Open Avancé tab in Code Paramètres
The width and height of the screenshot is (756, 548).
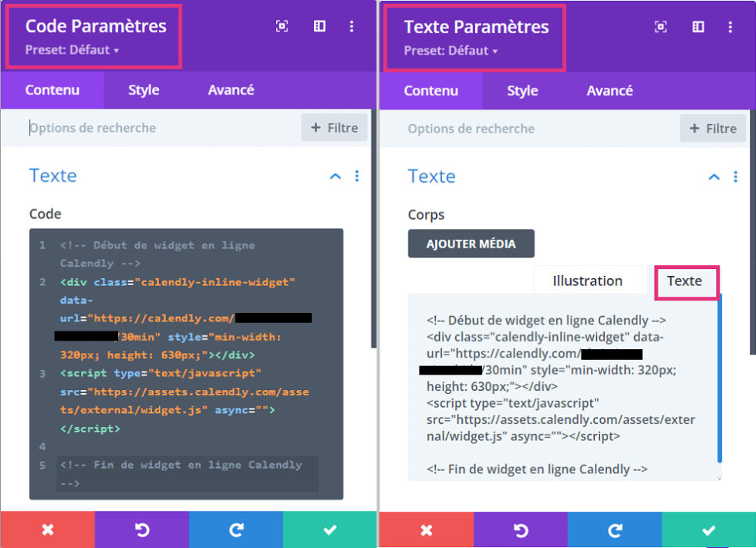pos(231,90)
